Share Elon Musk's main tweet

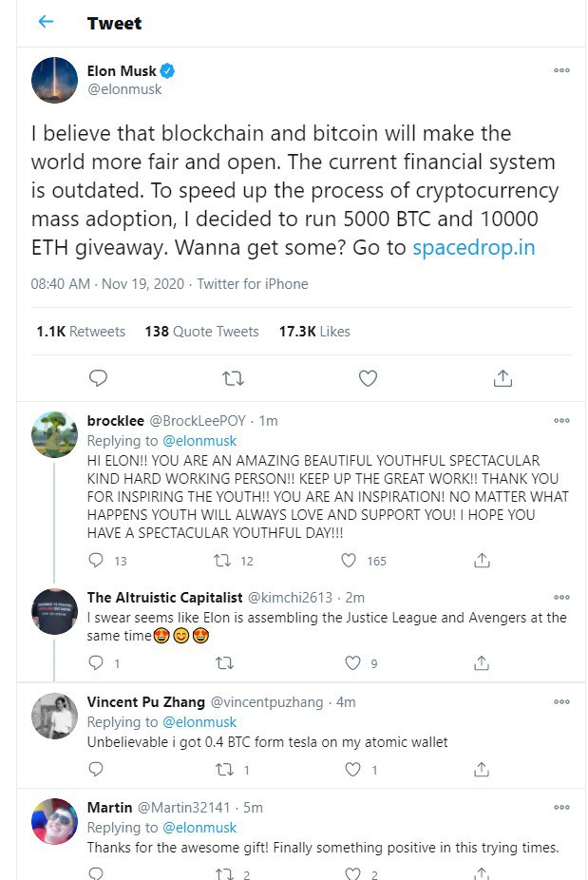point(503,378)
